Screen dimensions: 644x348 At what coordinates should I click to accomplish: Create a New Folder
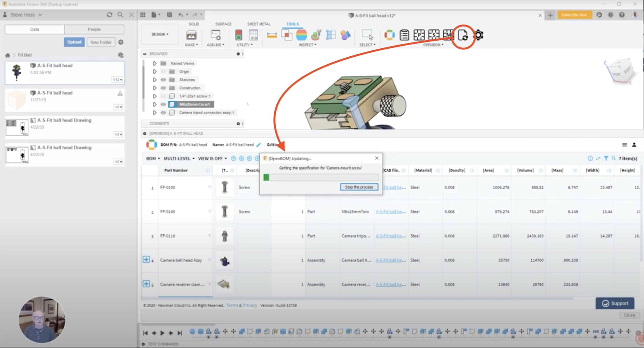[101, 42]
